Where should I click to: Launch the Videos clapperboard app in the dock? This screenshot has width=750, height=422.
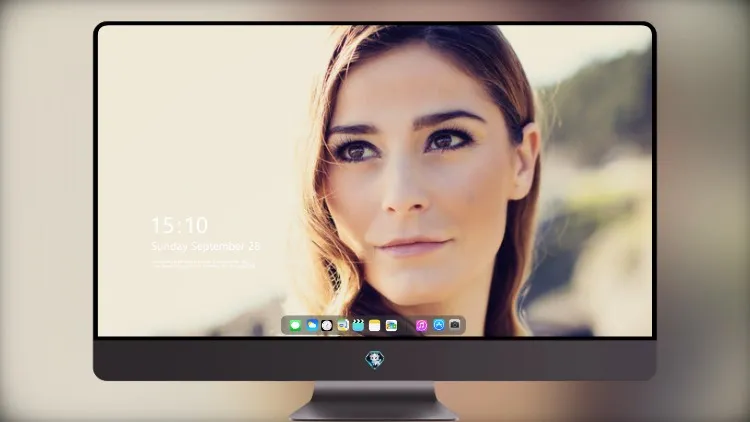358,325
